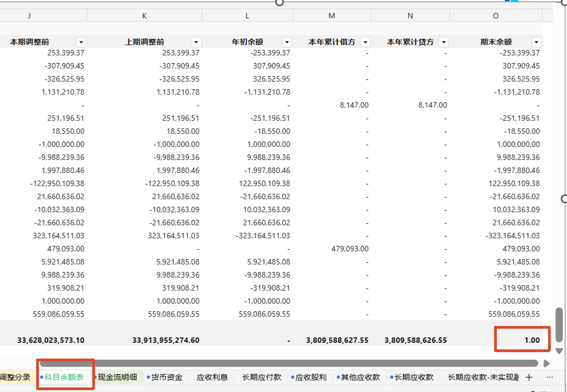This screenshot has height=392, width=567.
Task: Expand the 年初余额 filter arrow
Action: coord(287,42)
